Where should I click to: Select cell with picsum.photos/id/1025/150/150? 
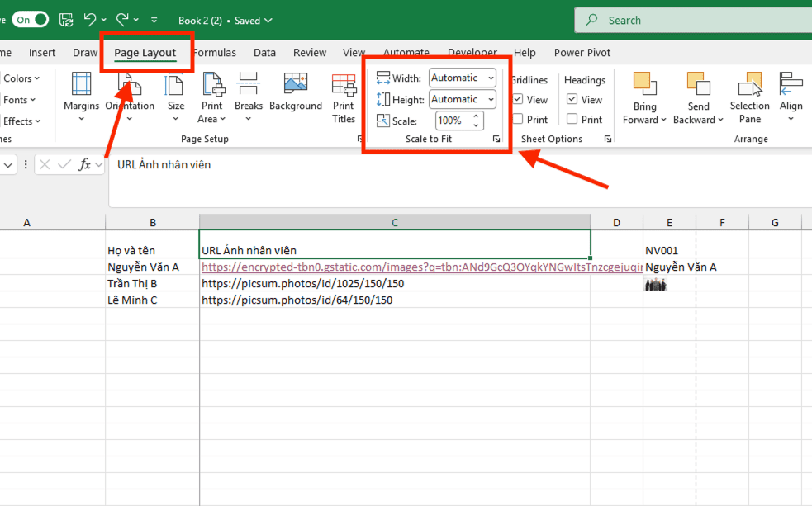(395, 283)
